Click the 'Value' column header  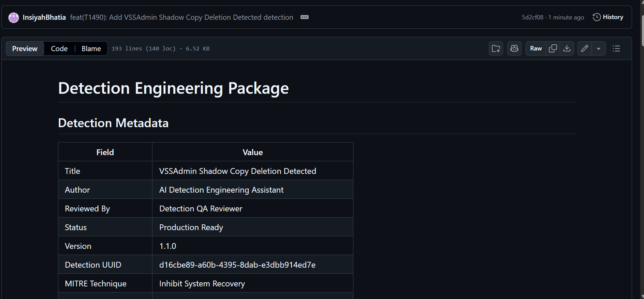click(x=253, y=152)
